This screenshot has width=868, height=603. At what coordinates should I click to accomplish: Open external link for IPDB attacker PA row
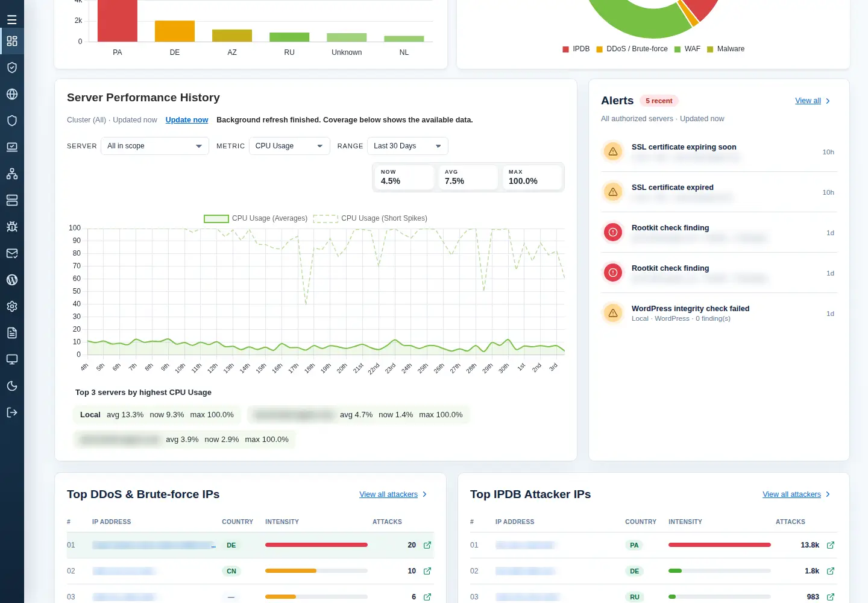click(831, 545)
